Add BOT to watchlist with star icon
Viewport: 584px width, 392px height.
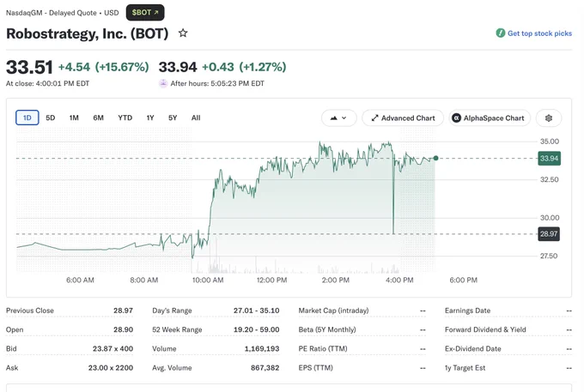183,33
